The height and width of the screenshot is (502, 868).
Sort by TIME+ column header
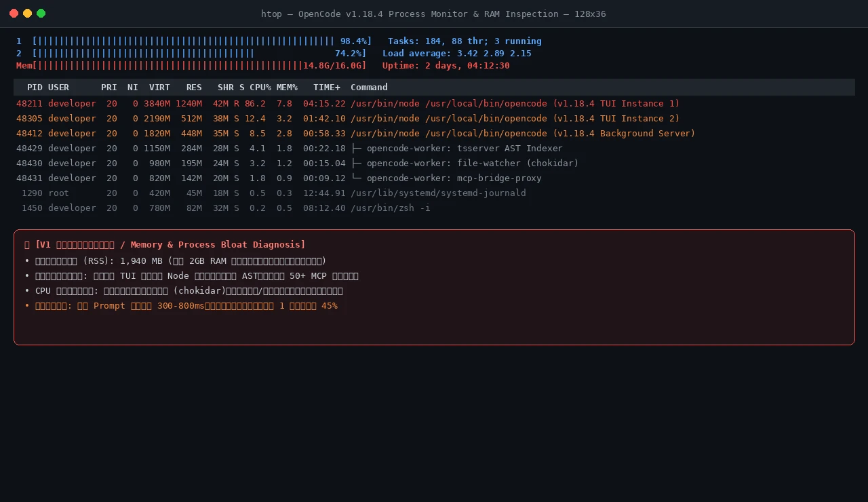click(x=327, y=87)
